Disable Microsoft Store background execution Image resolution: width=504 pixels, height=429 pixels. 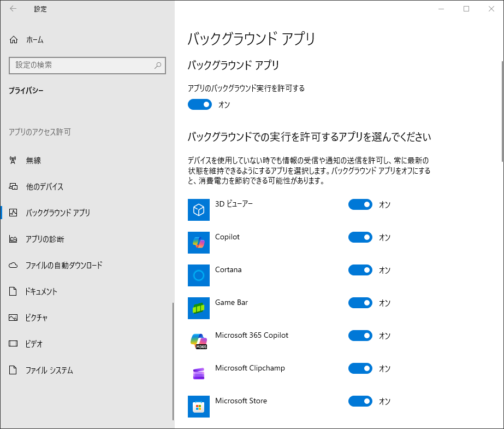(360, 401)
